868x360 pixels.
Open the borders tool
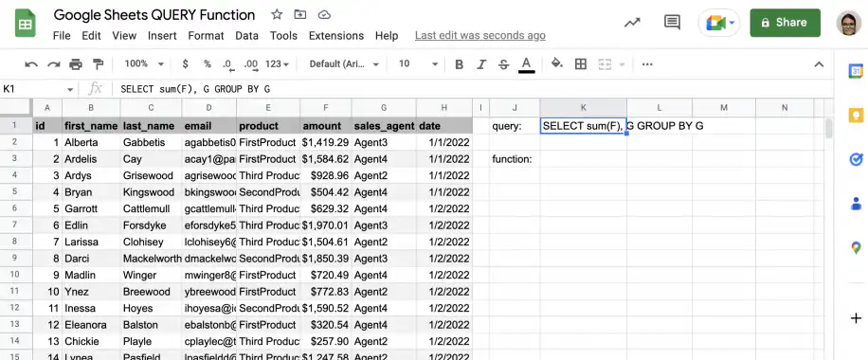(x=581, y=64)
